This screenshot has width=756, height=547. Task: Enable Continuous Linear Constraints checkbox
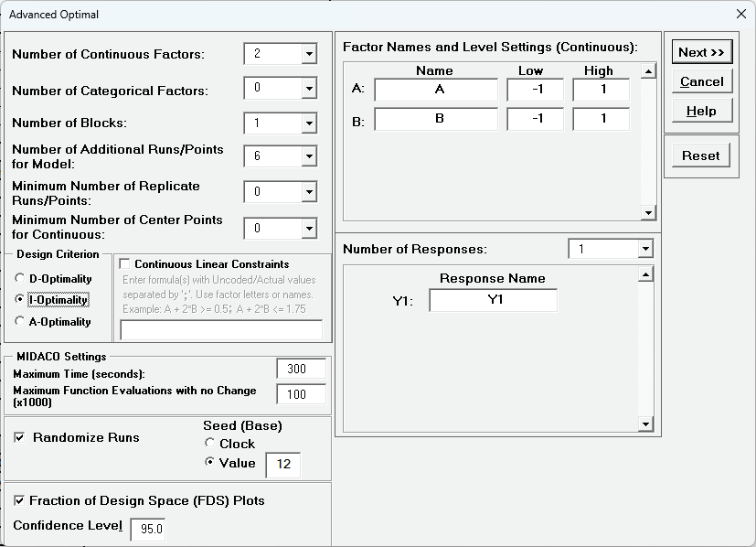click(125, 264)
